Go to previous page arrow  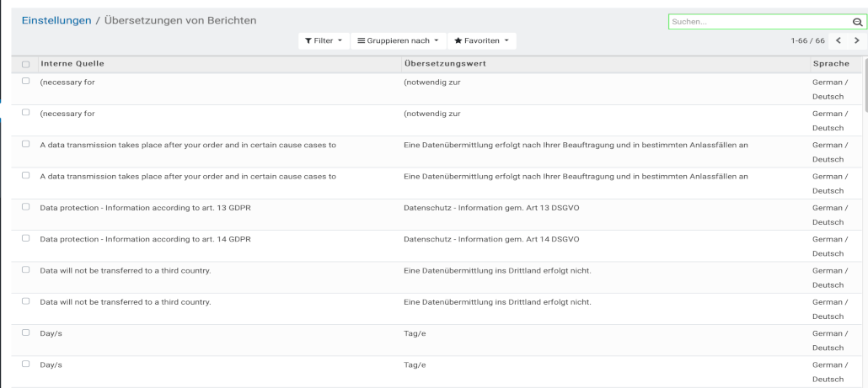(838, 40)
